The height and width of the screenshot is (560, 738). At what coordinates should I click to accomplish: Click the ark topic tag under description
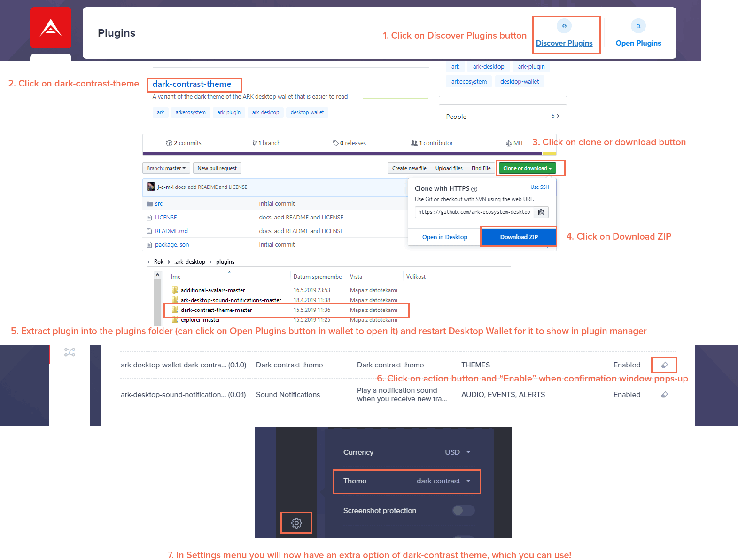(x=161, y=113)
